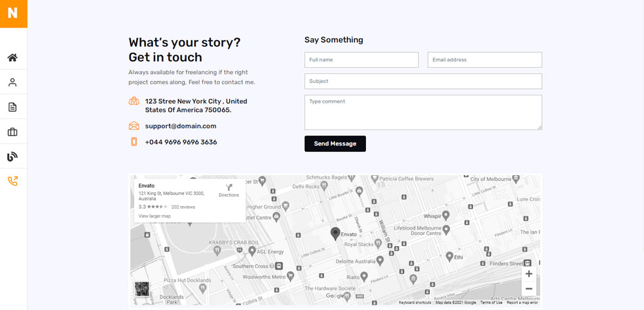Viewport: 644px width, 310px height.
Task: Click the Type comment text area
Action: tap(423, 113)
